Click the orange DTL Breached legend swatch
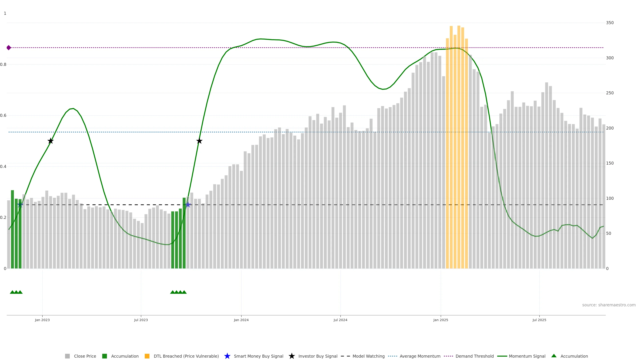Screen dimensions: 644x362 click(147, 356)
